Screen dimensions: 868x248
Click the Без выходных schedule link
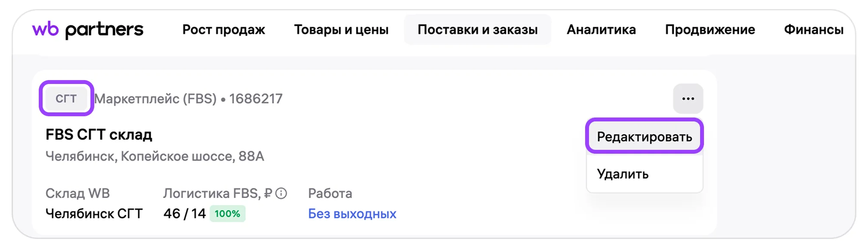coord(352,214)
